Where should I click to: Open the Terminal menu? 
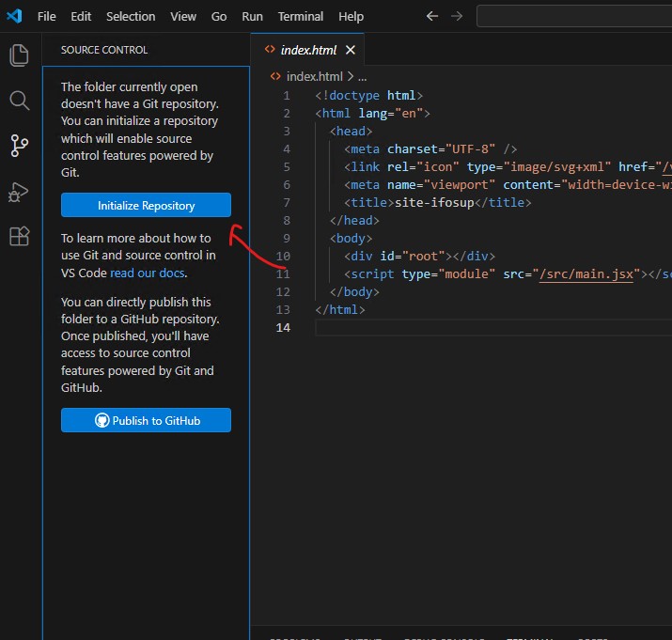(x=301, y=17)
